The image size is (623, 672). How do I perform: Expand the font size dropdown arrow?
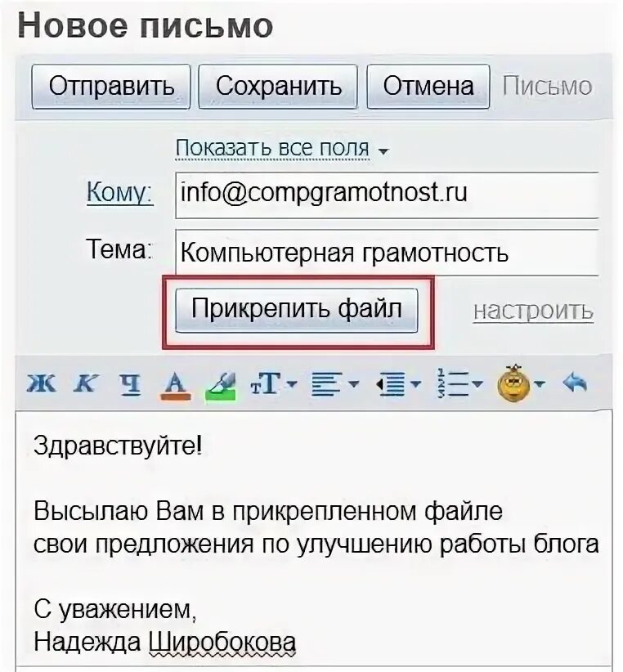click(292, 383)
